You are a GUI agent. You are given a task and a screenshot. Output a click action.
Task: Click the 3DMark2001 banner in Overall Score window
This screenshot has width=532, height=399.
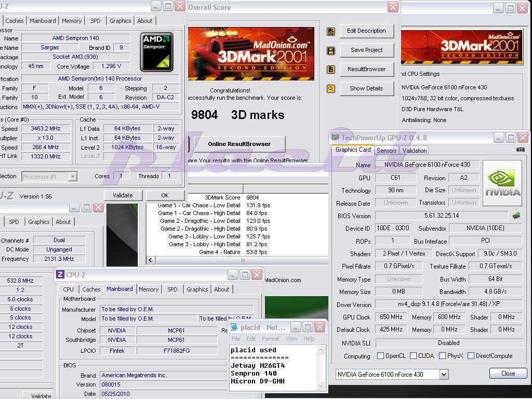(251, 54)
